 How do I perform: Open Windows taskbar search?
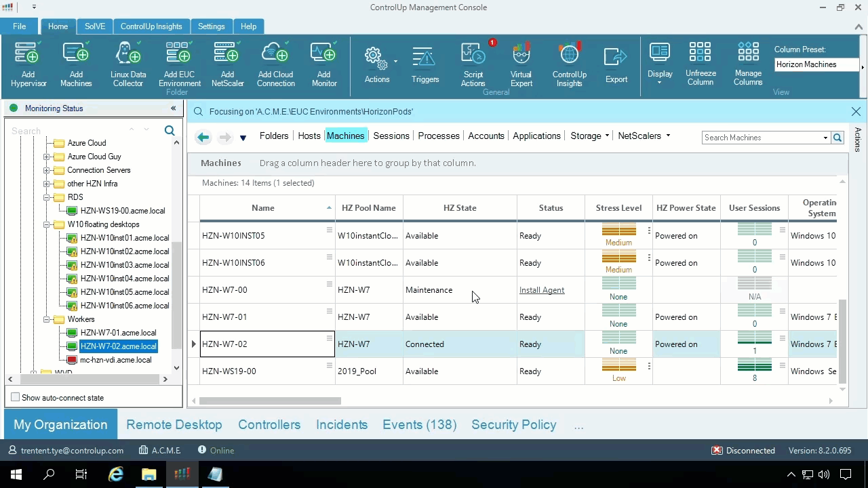tap(49, 474)
